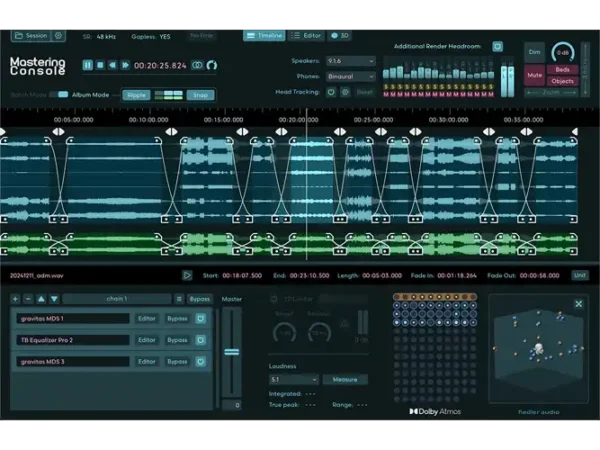Remove plugin with the minus icon
Viewport: 600px width, 450px height.
(28, 299)
